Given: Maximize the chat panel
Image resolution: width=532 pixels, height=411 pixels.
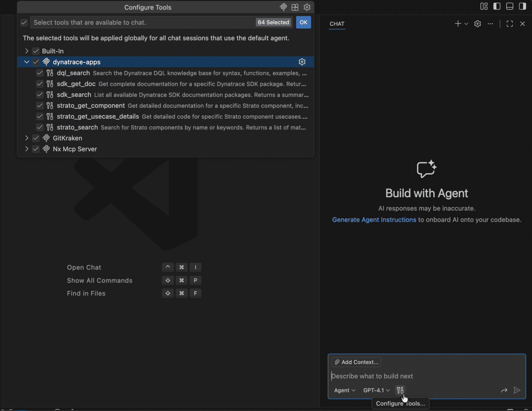Looking at the screenshot, I should [509, 23].
